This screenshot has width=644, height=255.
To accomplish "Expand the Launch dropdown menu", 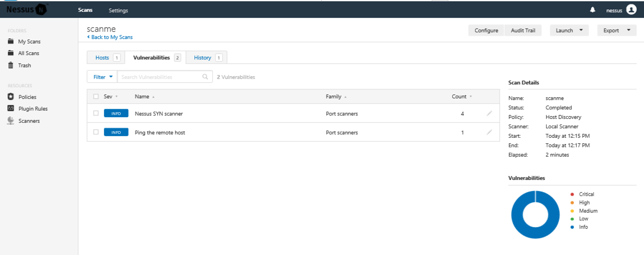I will pos(569,31).
